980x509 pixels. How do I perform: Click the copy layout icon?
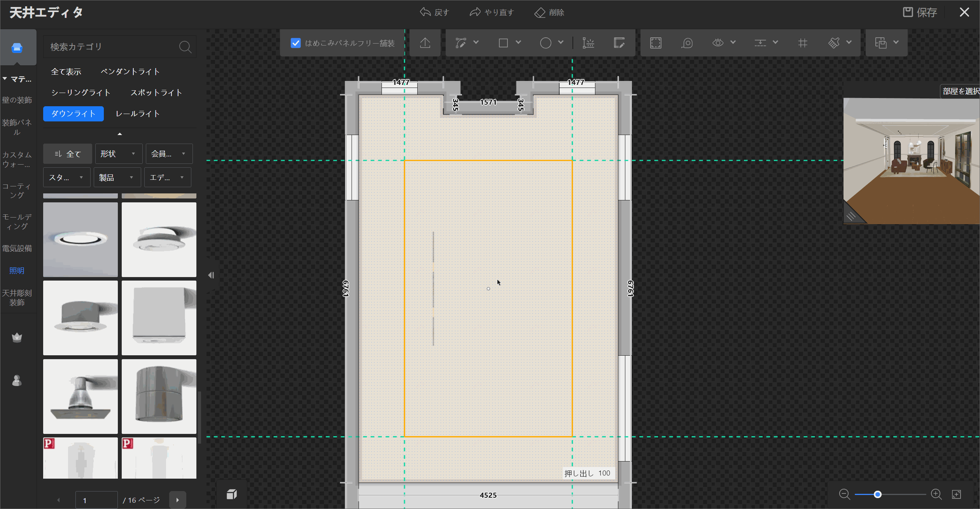880,43
